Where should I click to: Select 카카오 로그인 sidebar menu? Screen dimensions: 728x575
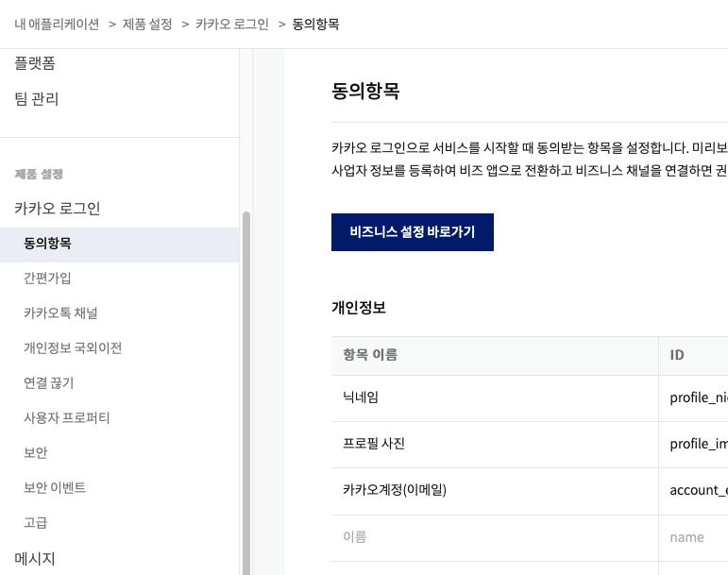point(58,209)
